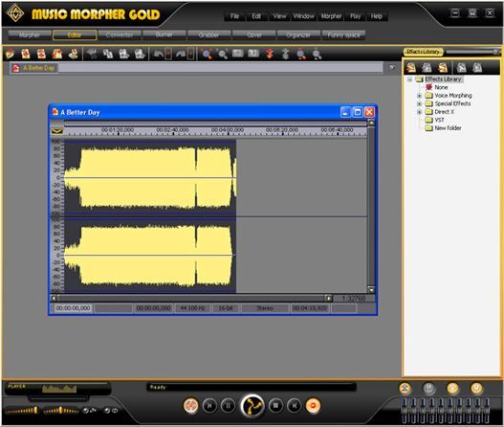Click the first colored icon in Effects Library toolbar
The image size is (504, 427).
click(x=411, y=68)
